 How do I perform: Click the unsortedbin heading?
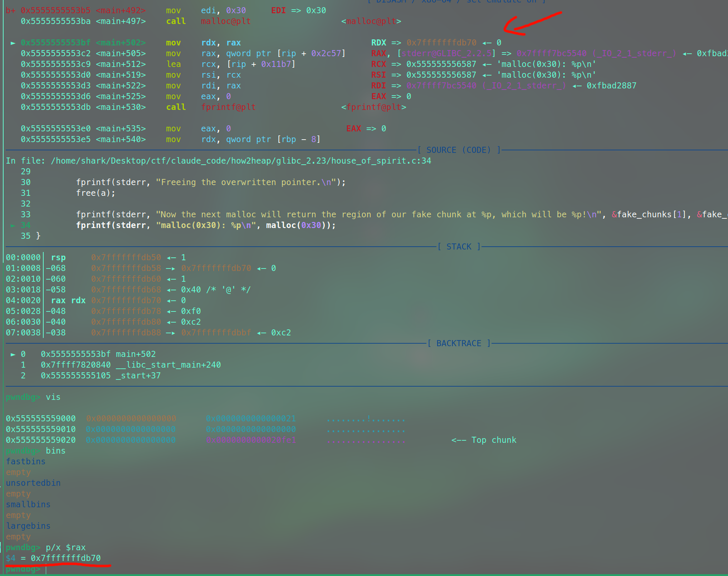pyautogui.click(x=33, y=483)
